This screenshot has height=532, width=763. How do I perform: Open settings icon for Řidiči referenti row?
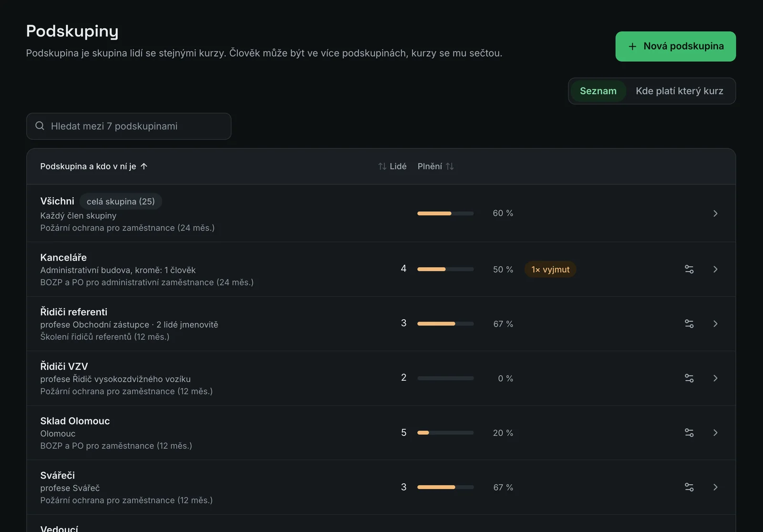point(689,324)
